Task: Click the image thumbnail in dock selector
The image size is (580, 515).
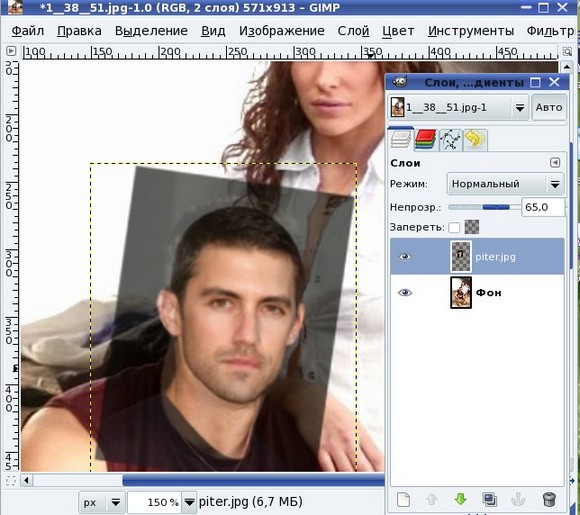Action: pos(397,107)
